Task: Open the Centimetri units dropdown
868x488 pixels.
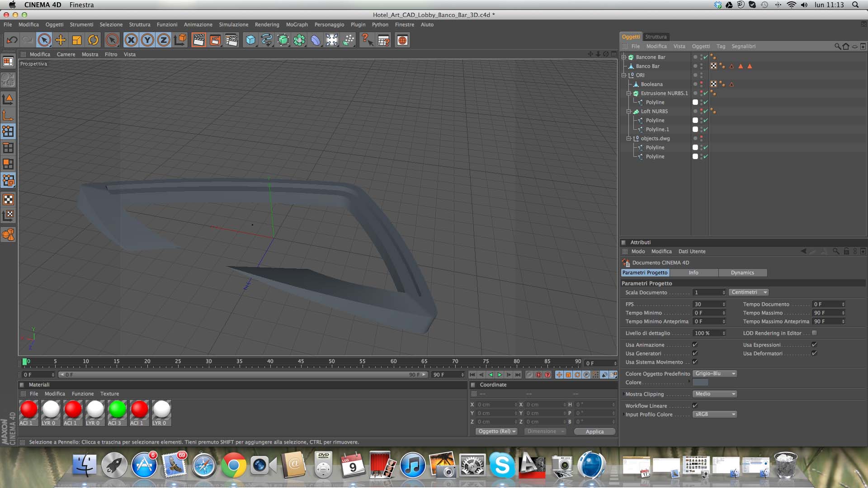Action: (x=749, y=292)
